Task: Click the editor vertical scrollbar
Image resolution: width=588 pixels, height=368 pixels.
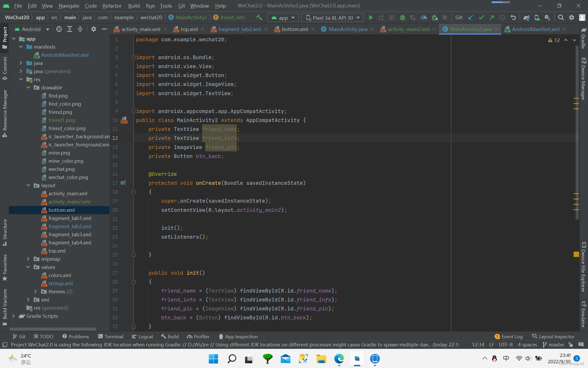Action: 577,133
